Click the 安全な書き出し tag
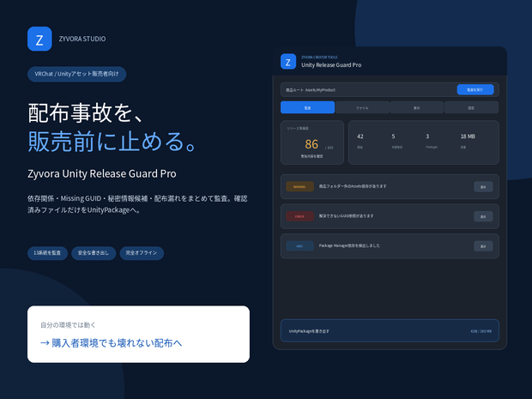Viewport: 532px width, 399px height. [x=94, y=253]
